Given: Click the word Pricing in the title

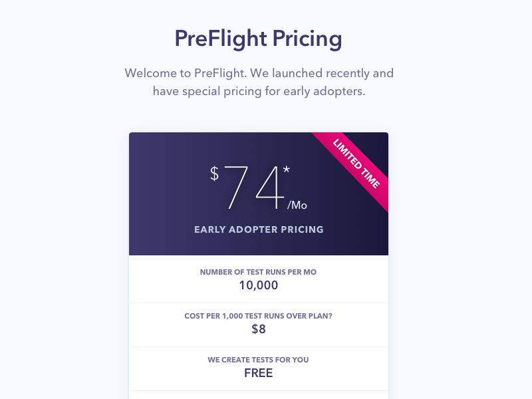Looking at the screenshot, I should click(x=307, y=39).
